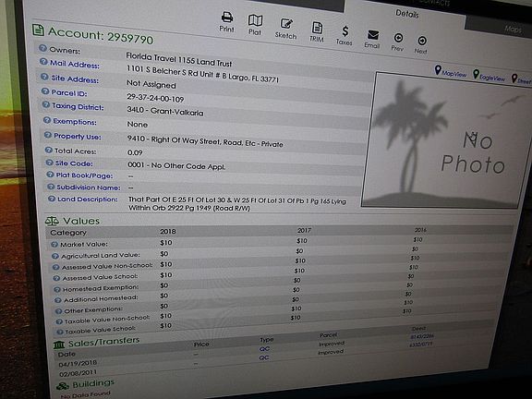This screenshot has width=532, height=399.
Task: Click help icon next to Owners
Action: pyautogui.click(x=42, y=48)
